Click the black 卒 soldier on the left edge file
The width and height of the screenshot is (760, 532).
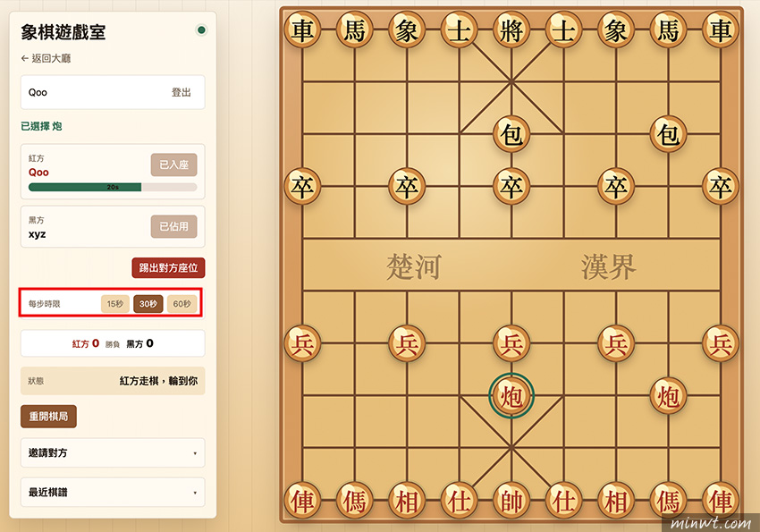point(302,187)
